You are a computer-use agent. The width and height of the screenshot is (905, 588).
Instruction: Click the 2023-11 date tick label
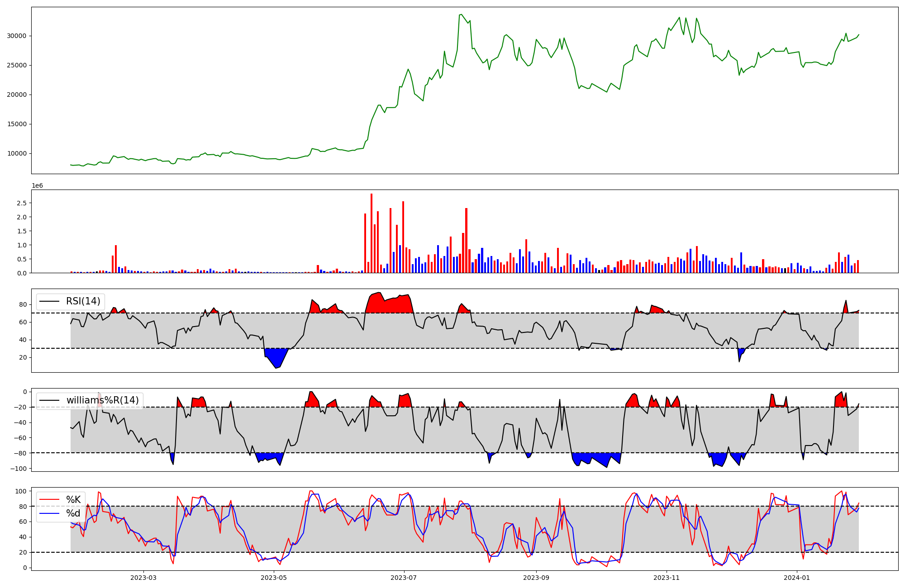(x=667, y=578)
